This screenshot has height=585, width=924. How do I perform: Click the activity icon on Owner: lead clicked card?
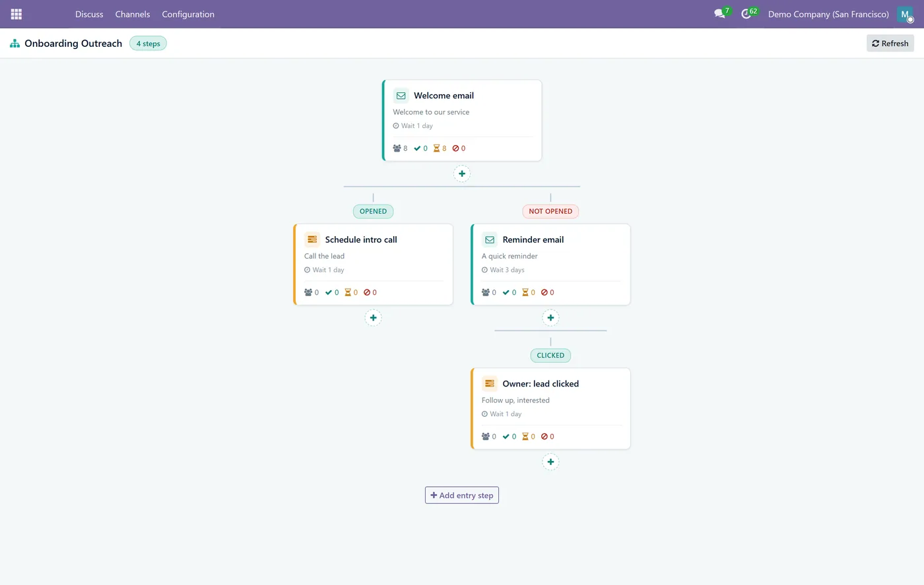pos(490,384)
